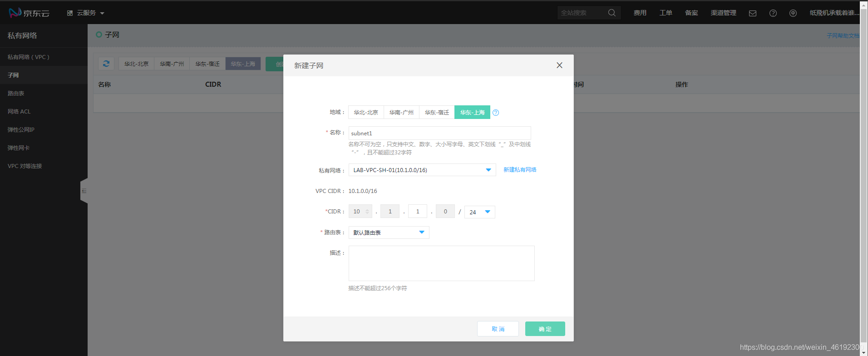
Task: Choose 华东-宿迁 region in dialog
Action: tap(437, 112)
